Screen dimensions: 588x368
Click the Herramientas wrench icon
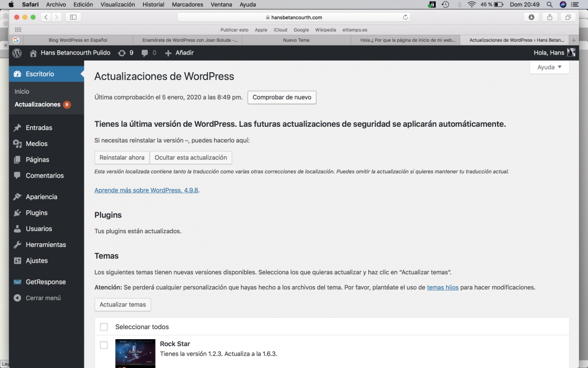(17, 244)
